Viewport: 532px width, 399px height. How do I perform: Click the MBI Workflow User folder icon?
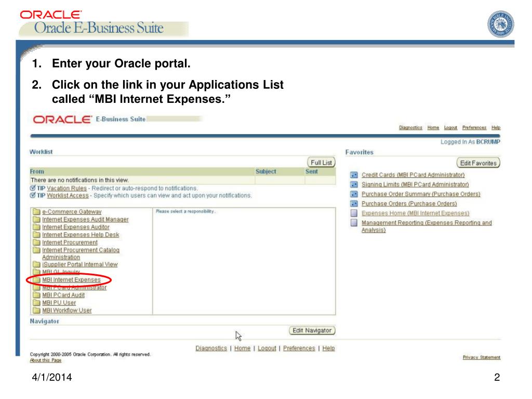click(x=36, y=310)
